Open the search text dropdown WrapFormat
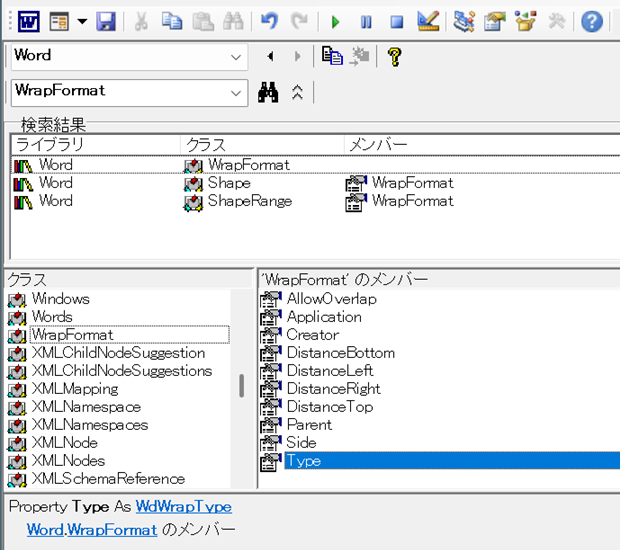This screenshot has height=550, width=620. [x=236, y=93]
